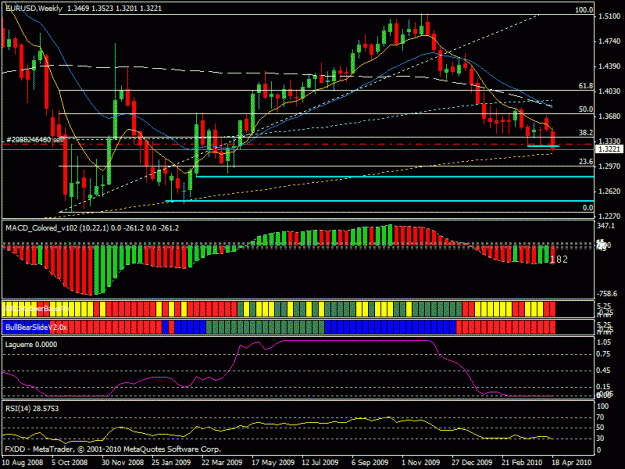Click the 1.4740 price axis label

pos(609,41)
